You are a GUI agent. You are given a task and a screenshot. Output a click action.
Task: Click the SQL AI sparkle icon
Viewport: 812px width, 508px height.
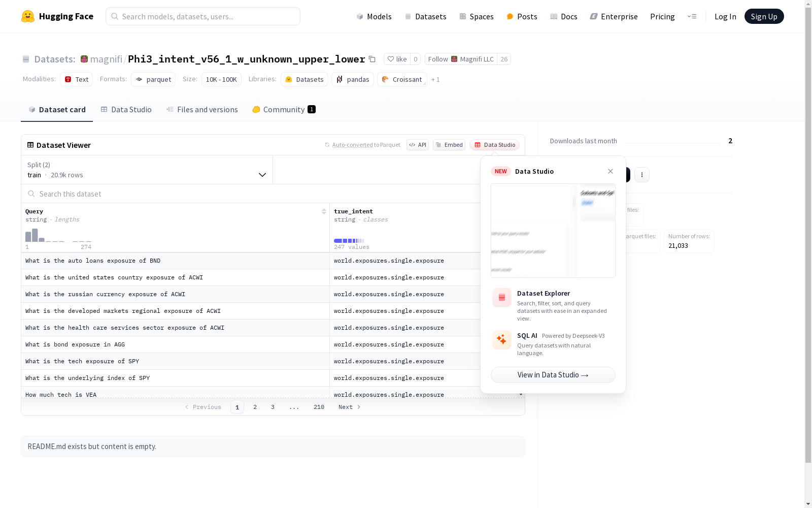(501, 339)
